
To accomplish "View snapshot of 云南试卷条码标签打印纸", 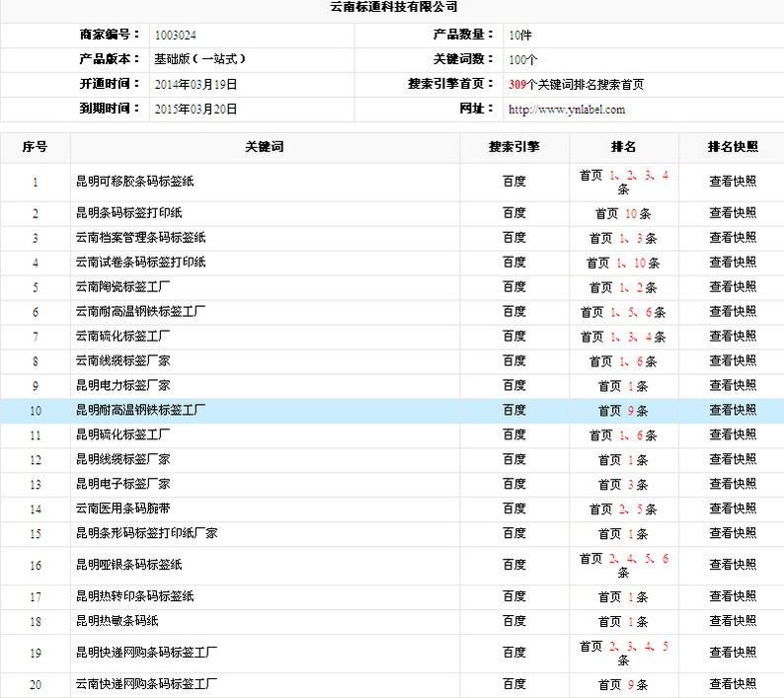I will 733,262.
